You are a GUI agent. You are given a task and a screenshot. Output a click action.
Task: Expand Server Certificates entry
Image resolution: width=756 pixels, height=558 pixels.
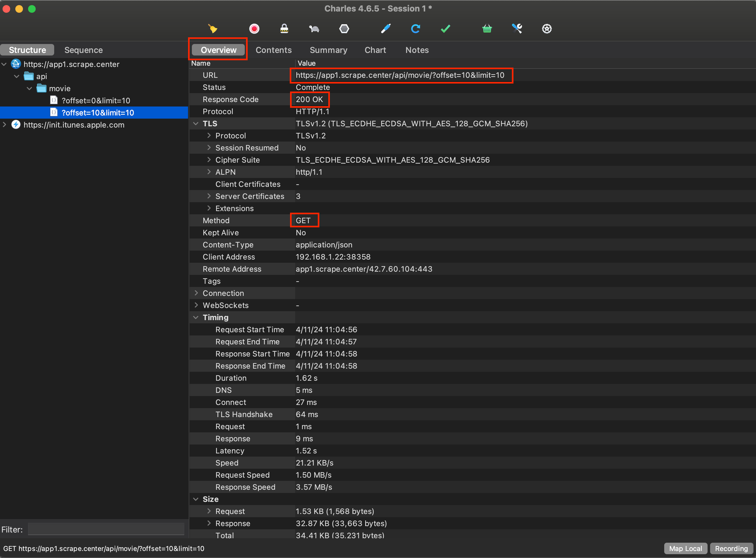click(209, 196)
